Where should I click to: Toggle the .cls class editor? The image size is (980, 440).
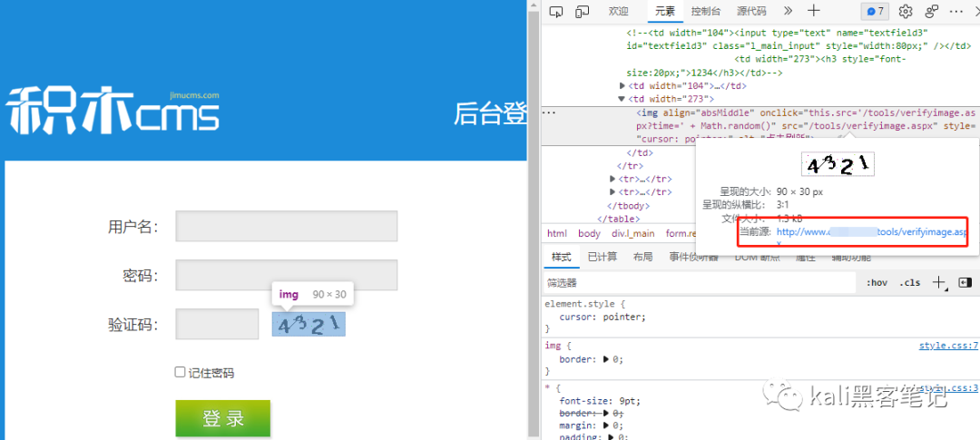pyautogui.click(x=909, y=282)
